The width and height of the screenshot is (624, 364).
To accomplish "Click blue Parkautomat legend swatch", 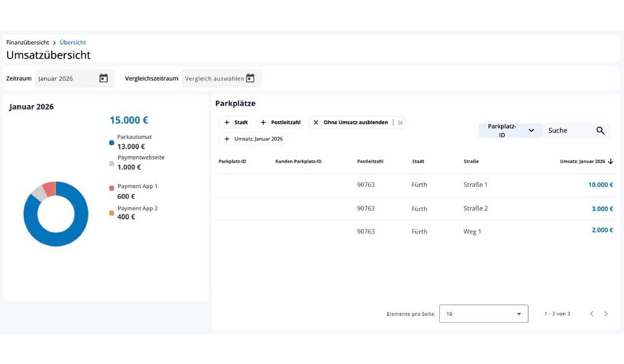I will (112, 143).
